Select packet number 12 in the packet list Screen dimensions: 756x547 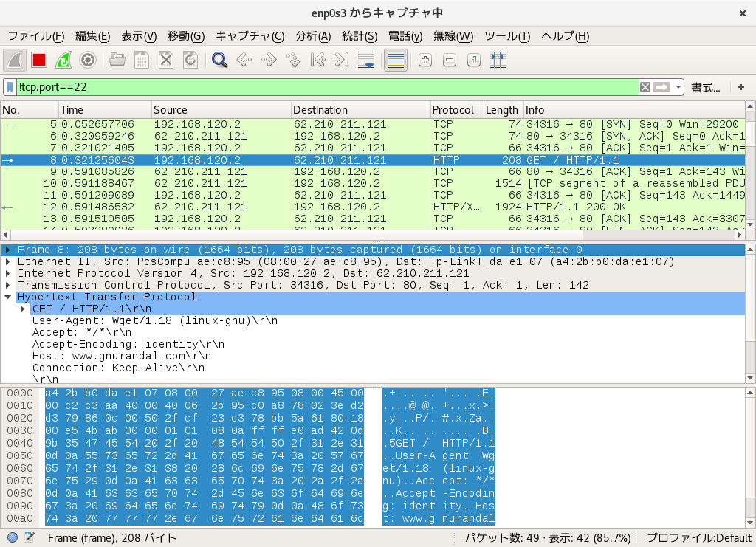[221, 207]
